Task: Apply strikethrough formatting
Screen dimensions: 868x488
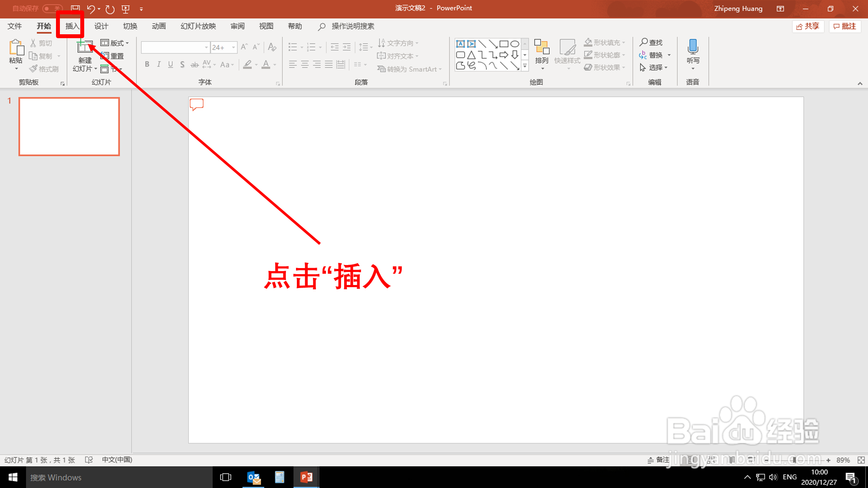Action: pyautogui.click(x=194, y=65)
